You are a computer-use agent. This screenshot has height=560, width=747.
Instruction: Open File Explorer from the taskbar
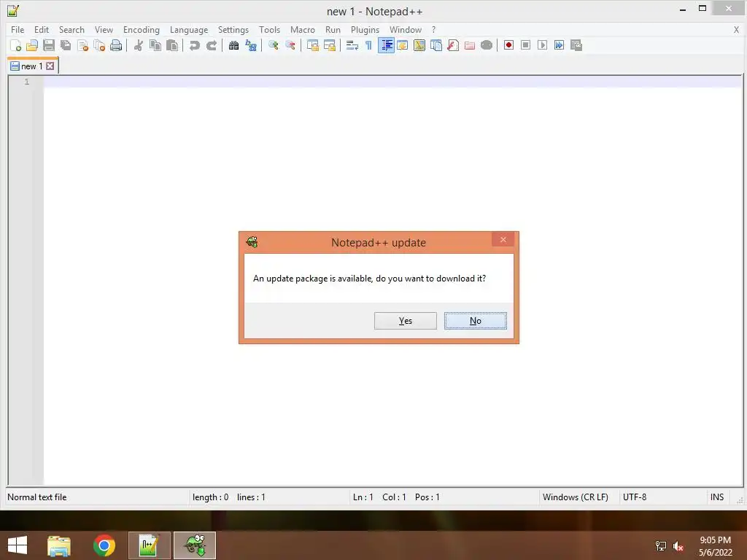pos(59,545)
